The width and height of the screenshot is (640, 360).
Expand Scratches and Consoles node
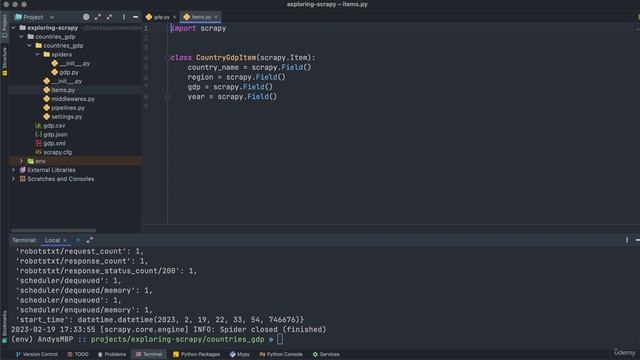coord(13,179)
